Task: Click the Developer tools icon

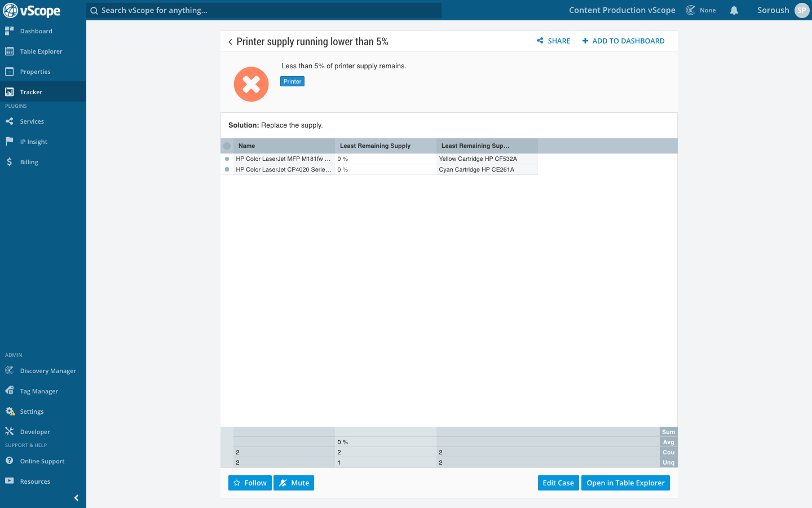Action: pos(9,432)
